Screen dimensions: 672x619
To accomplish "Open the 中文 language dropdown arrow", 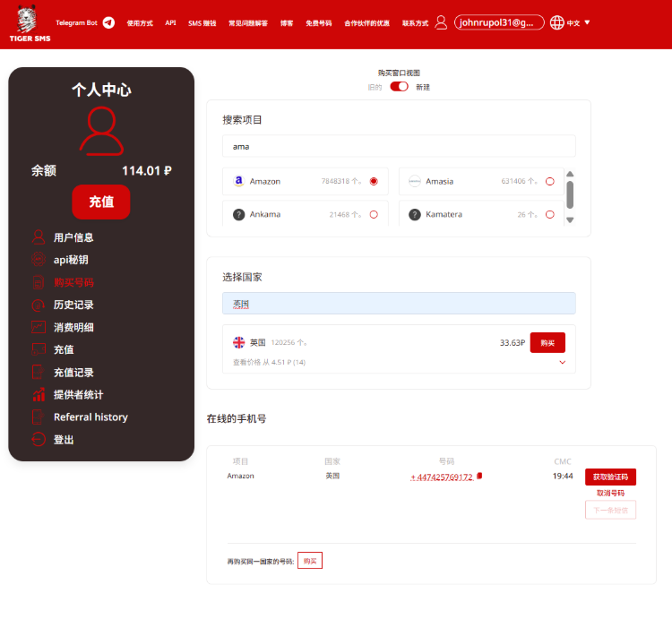I will coord(587,22).
